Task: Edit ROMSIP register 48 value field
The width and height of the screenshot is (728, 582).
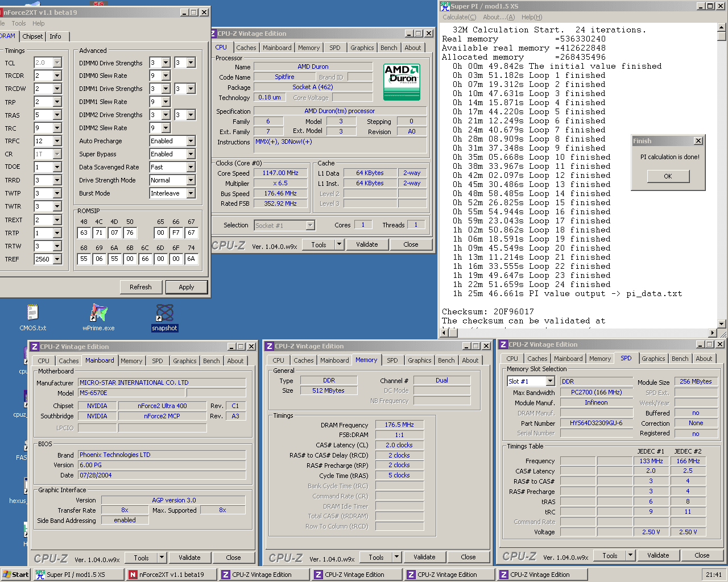Action: click(x=84, y=232)
